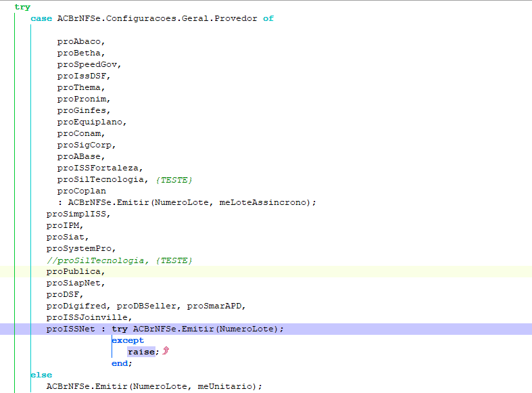Click the proPronim entry
The image size is (532, 393).
tap(82, 99)
